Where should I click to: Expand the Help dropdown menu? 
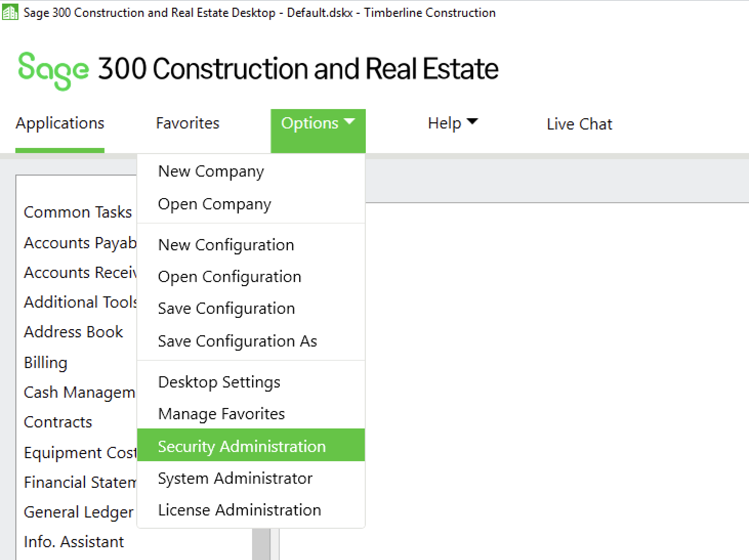point(453,123)
